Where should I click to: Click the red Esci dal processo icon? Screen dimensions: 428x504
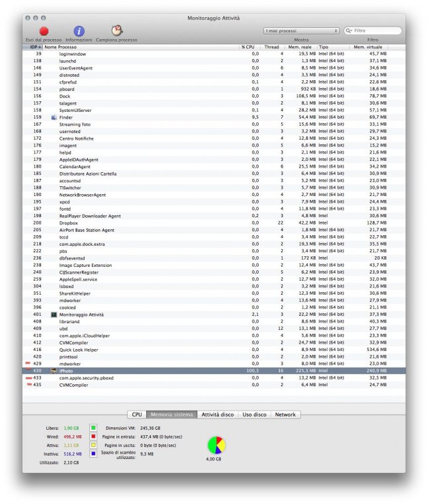pyautogui.click(x=44, y=31)
